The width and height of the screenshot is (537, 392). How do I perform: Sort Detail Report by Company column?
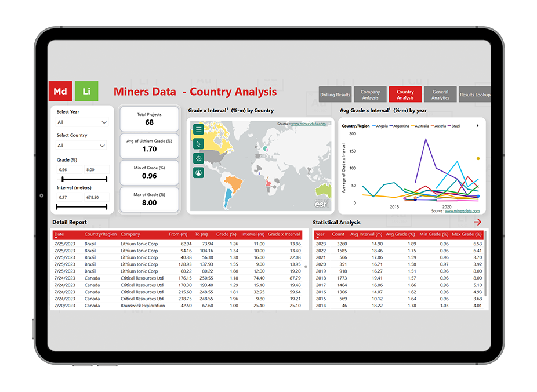tap(130, 234)
